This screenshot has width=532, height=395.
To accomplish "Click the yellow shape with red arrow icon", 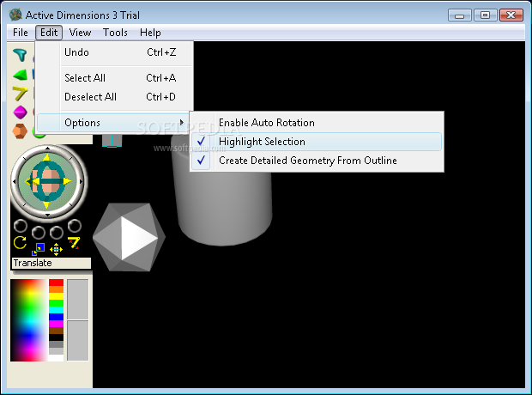I will point(74,242).
